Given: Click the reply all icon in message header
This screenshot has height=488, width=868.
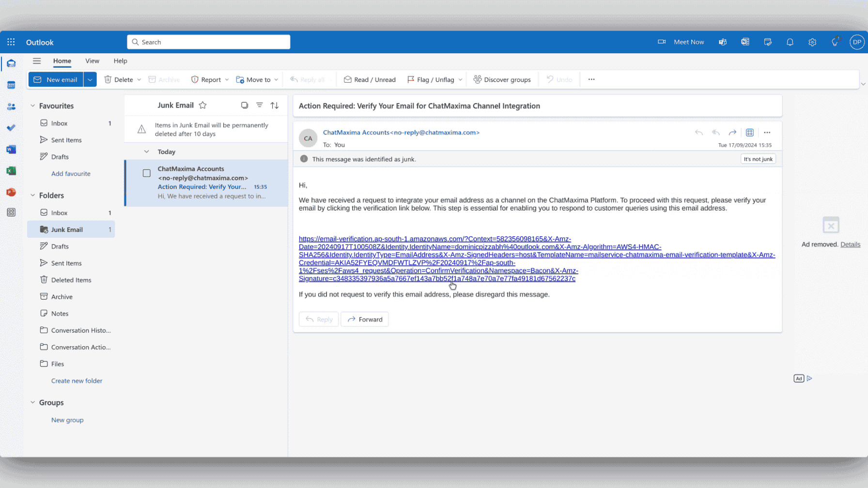Looking at the screenshot, I should 715,132.
